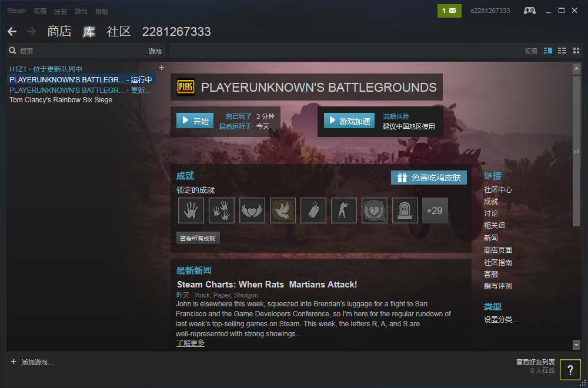588x388 pixels.
Task: Switch to list view layout icon
Action: tap(562, 51)
